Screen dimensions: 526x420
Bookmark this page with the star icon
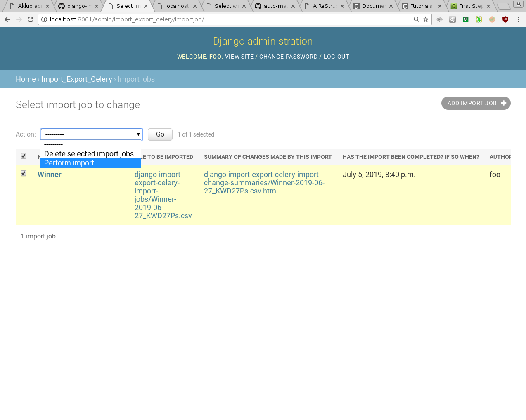(426, 19)
